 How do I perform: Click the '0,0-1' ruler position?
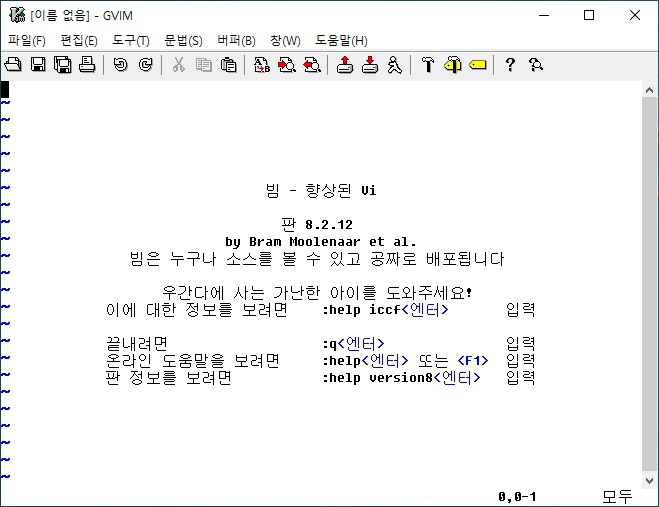point(517,497)
